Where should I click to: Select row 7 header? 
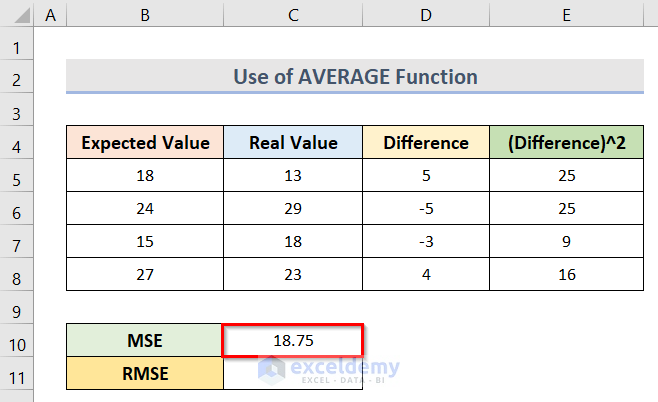(17, 241)
